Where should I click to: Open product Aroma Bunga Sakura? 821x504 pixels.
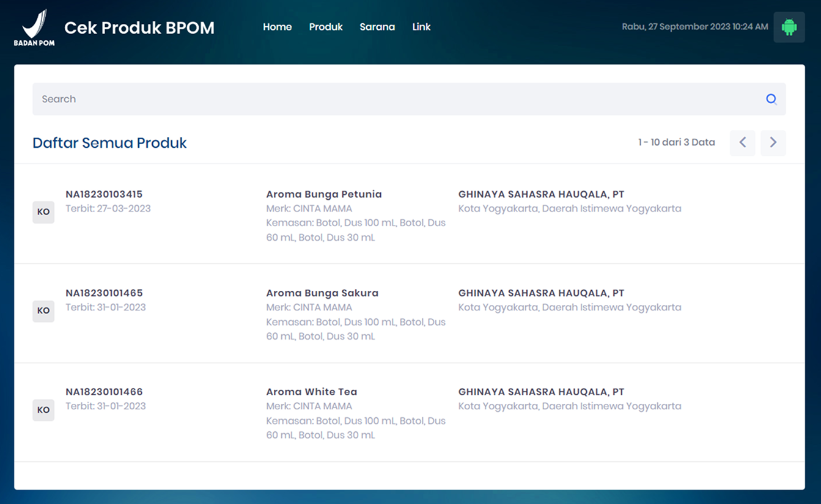tap(322, 293)
